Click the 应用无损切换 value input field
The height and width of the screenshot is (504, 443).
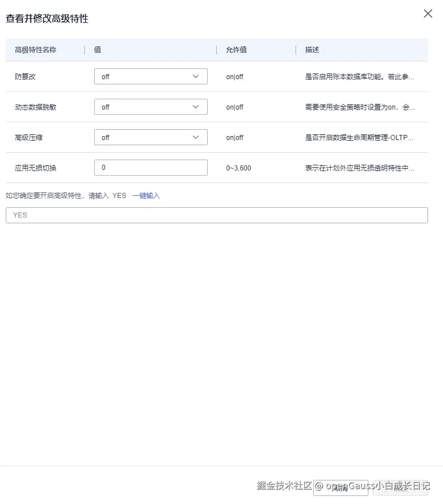151,168
